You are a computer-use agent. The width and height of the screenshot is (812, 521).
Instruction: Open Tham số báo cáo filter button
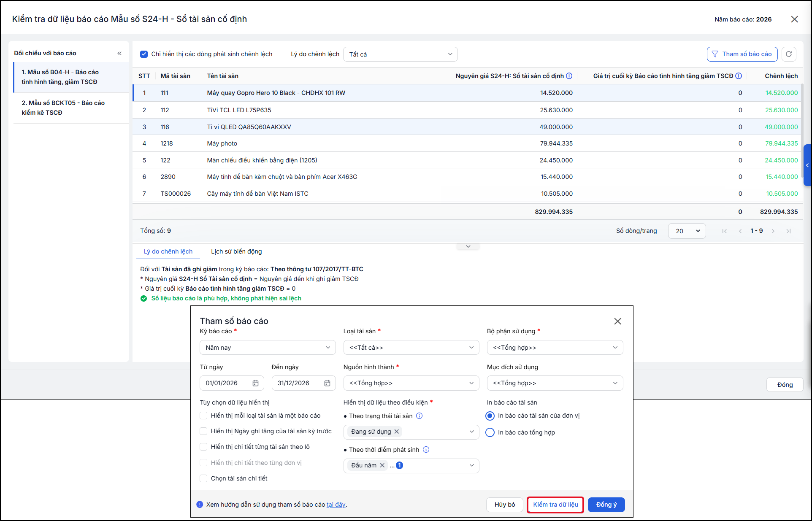click(742, 54)
